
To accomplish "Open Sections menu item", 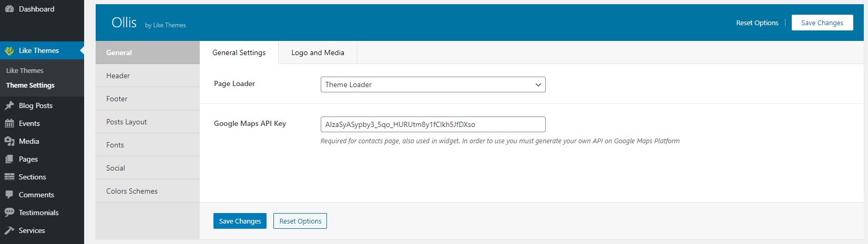I will pyautogui.click(x=42, y=177).
